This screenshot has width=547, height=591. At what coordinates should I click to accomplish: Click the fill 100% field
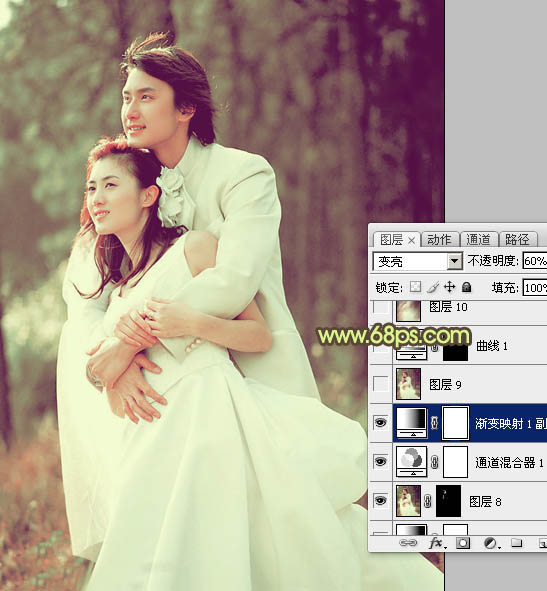click(x=535, y=288)
